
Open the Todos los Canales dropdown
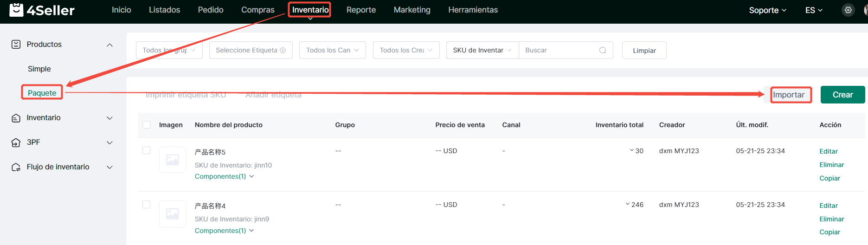pyautogui.click(x=332, y=50)
